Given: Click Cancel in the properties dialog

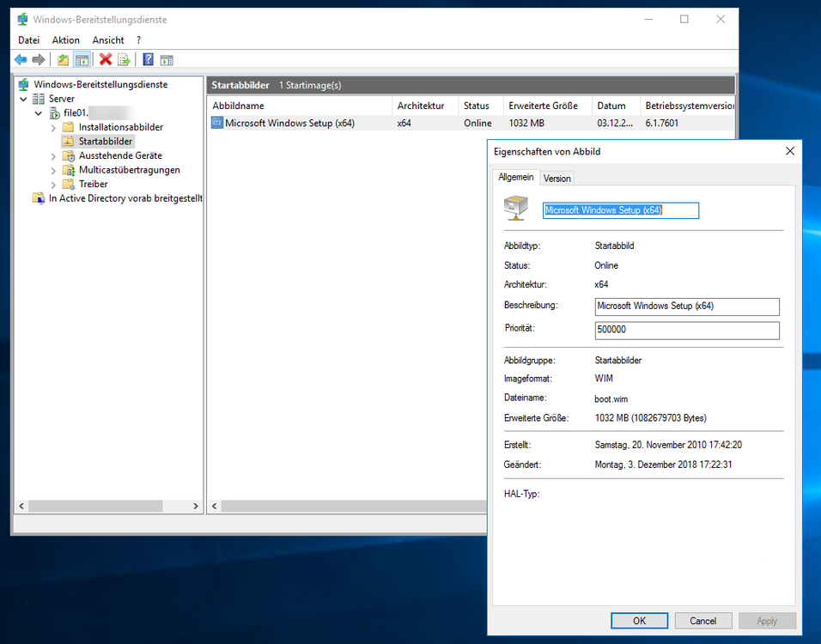Looking at the screenshot, I should [702, 621].
